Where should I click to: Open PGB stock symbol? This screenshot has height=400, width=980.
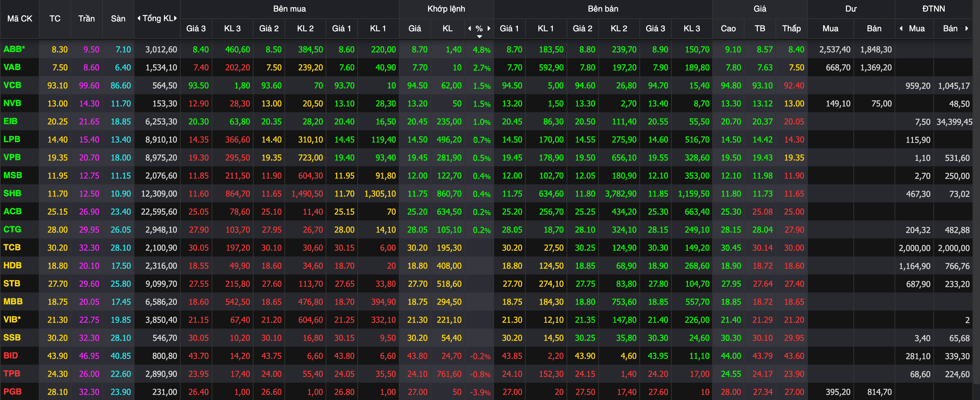[13, 391]
